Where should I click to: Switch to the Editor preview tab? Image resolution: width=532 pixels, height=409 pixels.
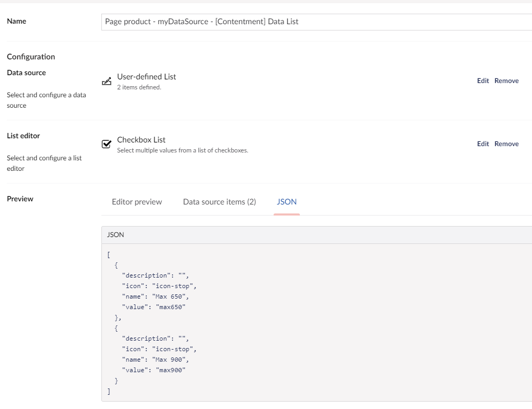pyautogui.click(x=136, y=201)
